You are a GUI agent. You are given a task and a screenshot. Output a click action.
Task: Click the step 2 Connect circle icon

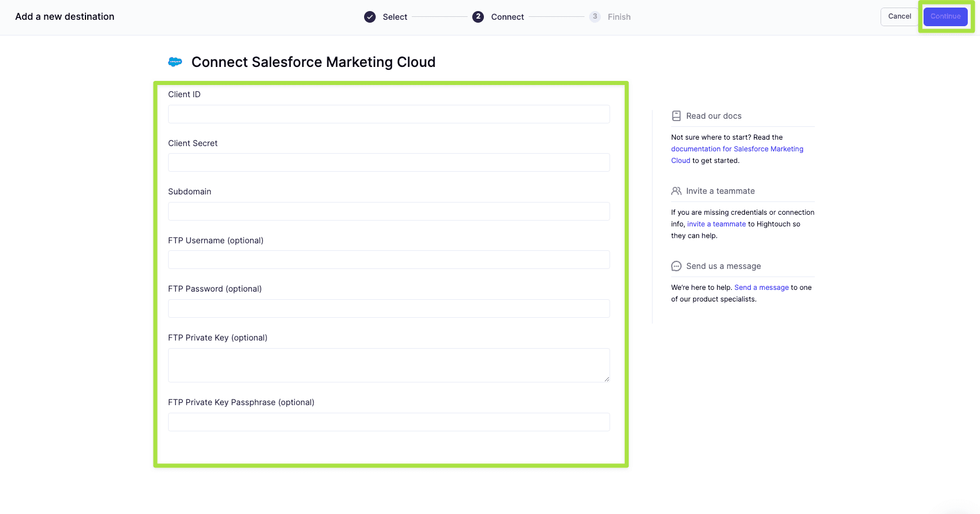478,17
